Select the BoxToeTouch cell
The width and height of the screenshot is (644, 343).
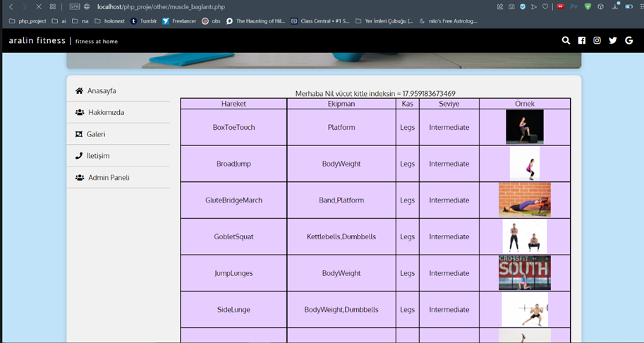point(233,127)
